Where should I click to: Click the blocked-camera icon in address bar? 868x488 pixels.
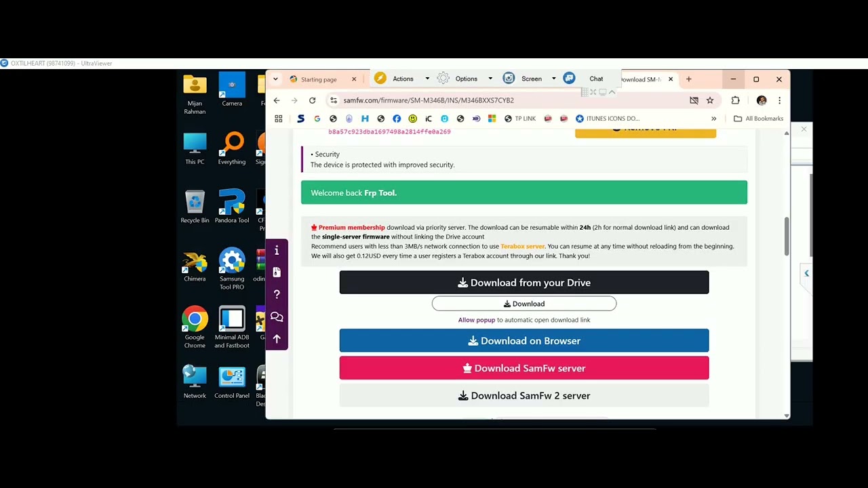click(x=694, y=100)
